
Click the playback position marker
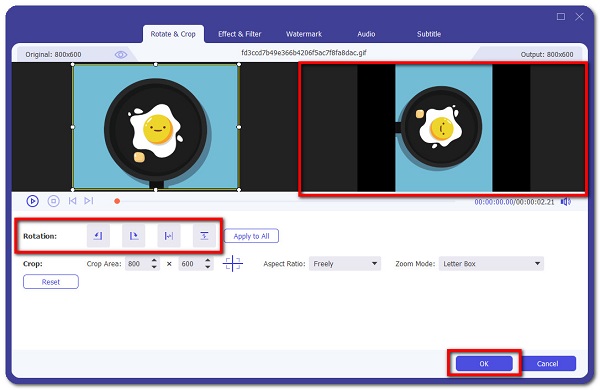tap(117, 201)
